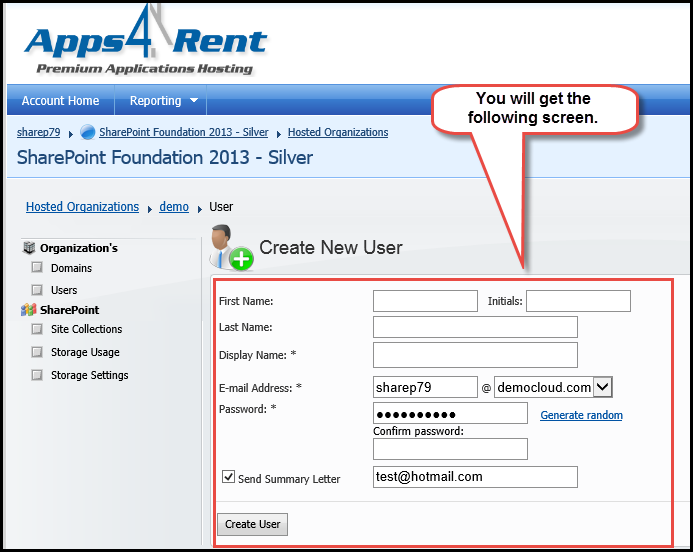Click the Organization's section header
The height and width of the screenshot is (552, 693).
[x=79, y=248]
